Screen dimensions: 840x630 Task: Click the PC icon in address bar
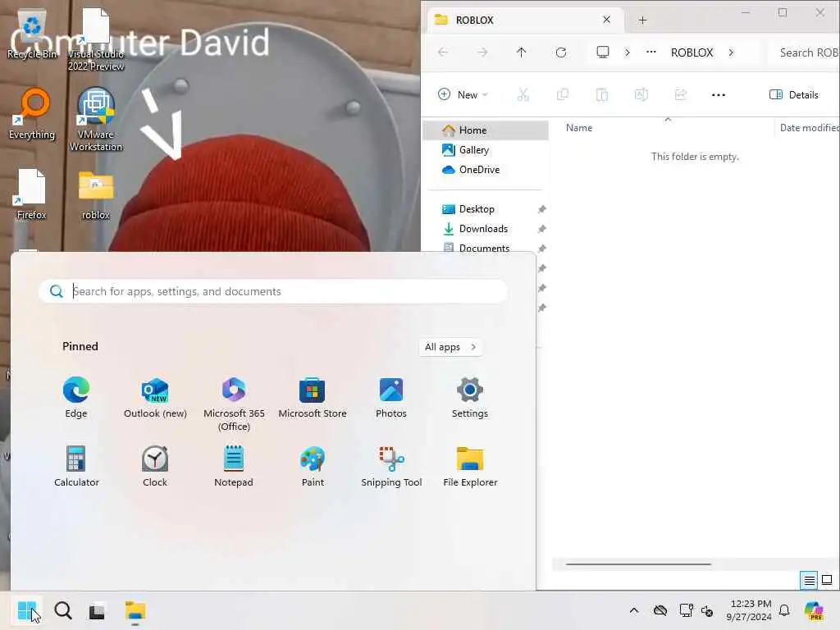[603, 52]
